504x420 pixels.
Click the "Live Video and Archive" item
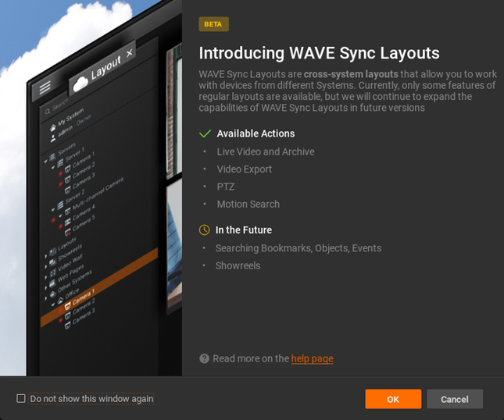click(266, 151)
